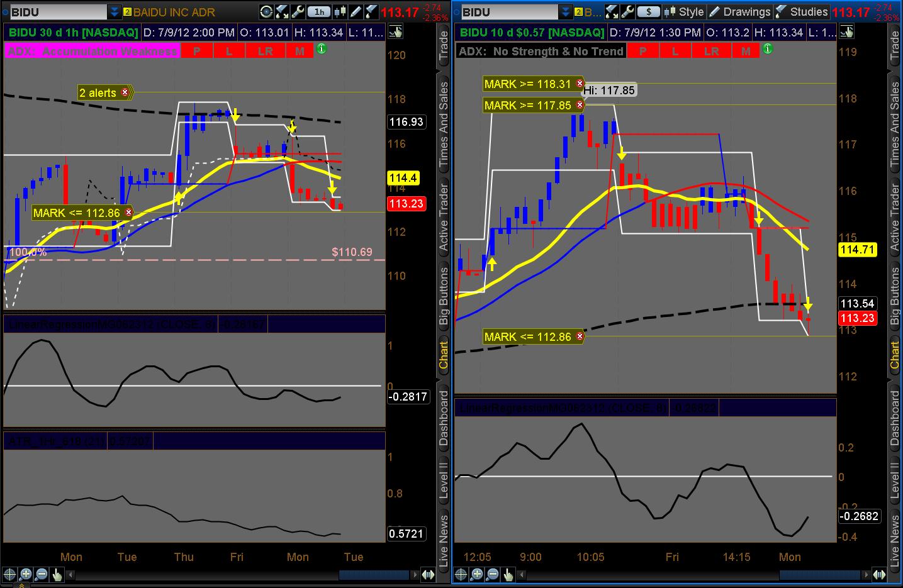Toggle P label in left chart ADX row
The image size is (903, 588).
(x=197, y=52)
